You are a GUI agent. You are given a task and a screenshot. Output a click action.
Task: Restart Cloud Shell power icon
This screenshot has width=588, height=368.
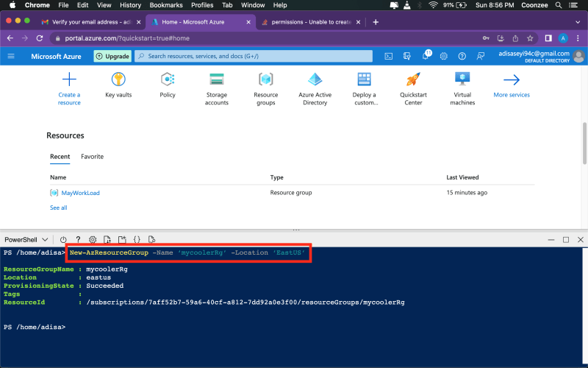click(63, 240)
